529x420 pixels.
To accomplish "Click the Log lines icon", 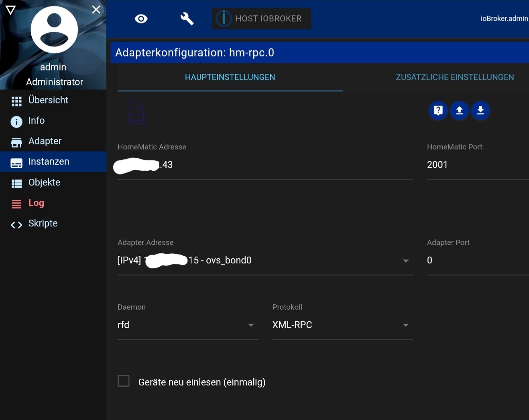I will tap(16, 204).
